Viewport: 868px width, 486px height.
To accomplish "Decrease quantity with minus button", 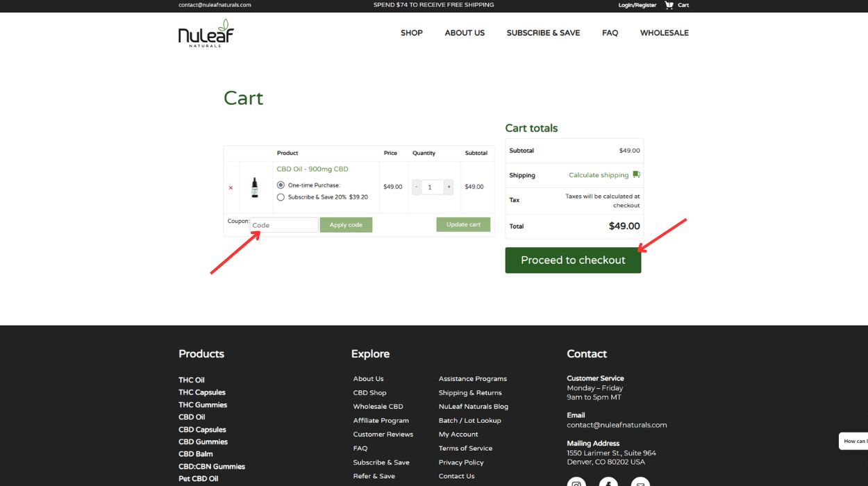I will coord(417,187).
